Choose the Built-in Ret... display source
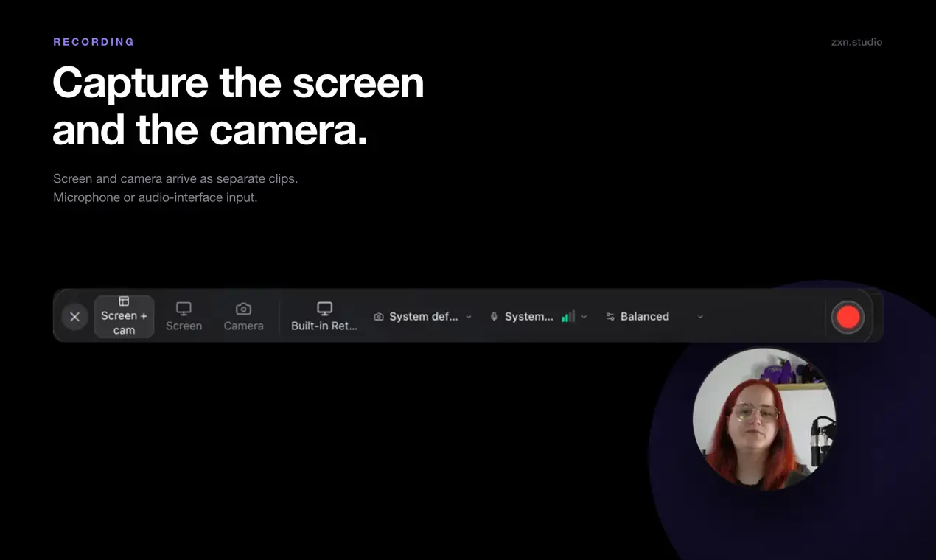The image size is (936, 560). (x=324, y=317)
